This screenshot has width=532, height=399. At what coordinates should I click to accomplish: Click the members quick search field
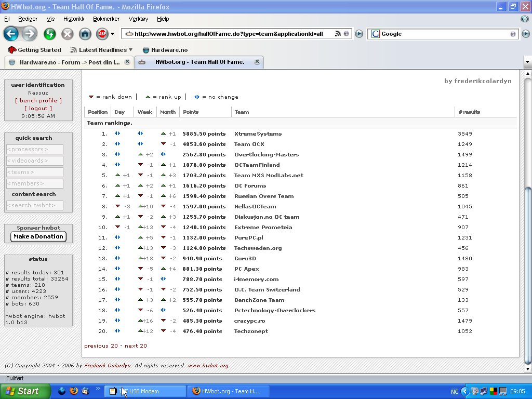click(x=35, y=183)
